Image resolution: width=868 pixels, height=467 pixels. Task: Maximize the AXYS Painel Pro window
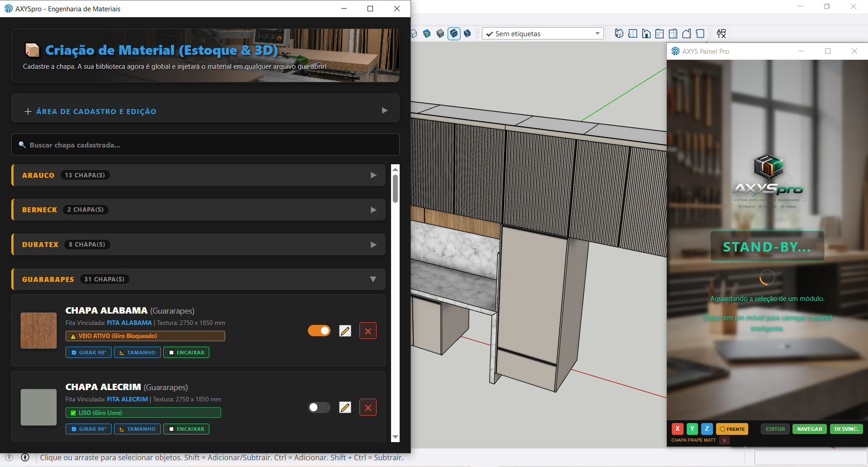(x=828, y=51)
